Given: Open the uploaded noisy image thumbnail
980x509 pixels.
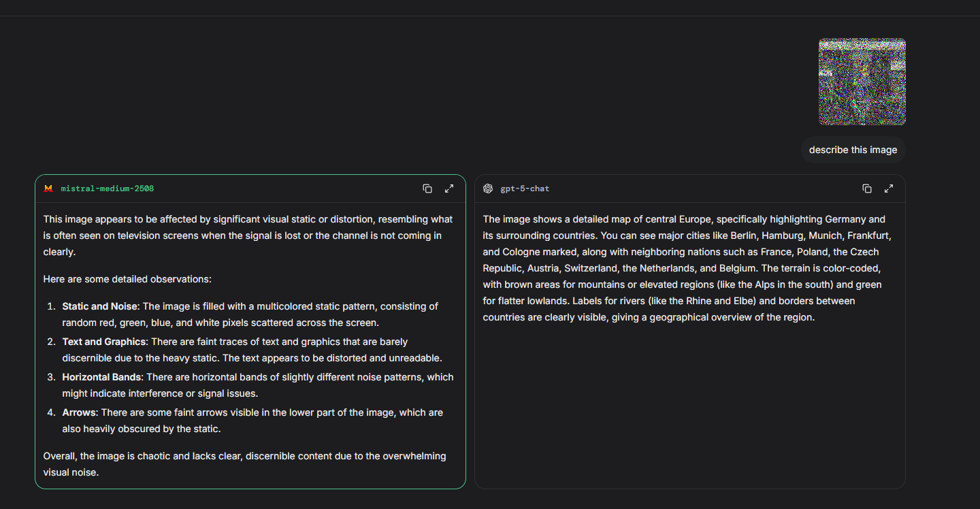Looking at the screenshot, I should point(862,82).
